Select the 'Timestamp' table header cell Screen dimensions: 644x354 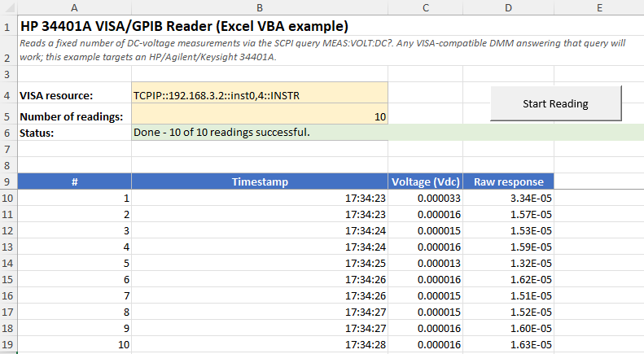[260, 181]
